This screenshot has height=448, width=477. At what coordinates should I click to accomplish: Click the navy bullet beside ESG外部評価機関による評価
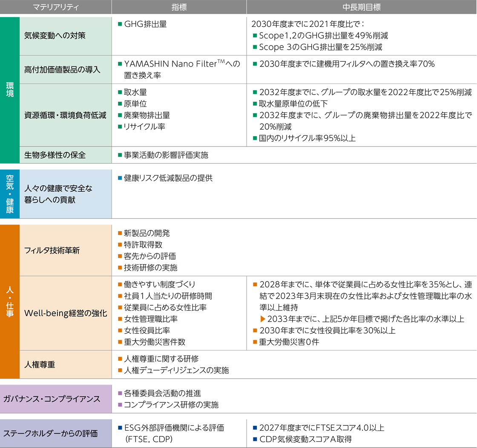point(120,428)
